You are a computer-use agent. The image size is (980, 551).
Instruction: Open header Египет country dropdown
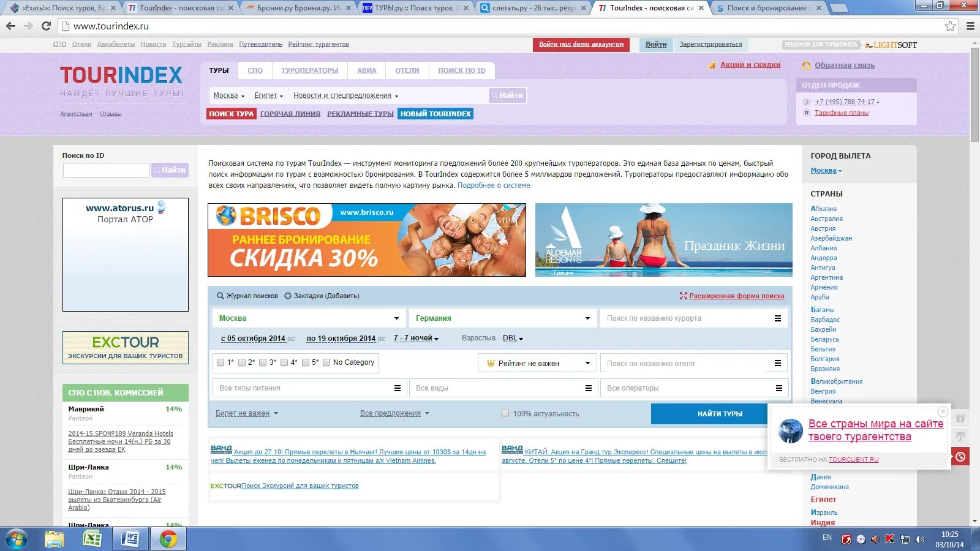268,96
